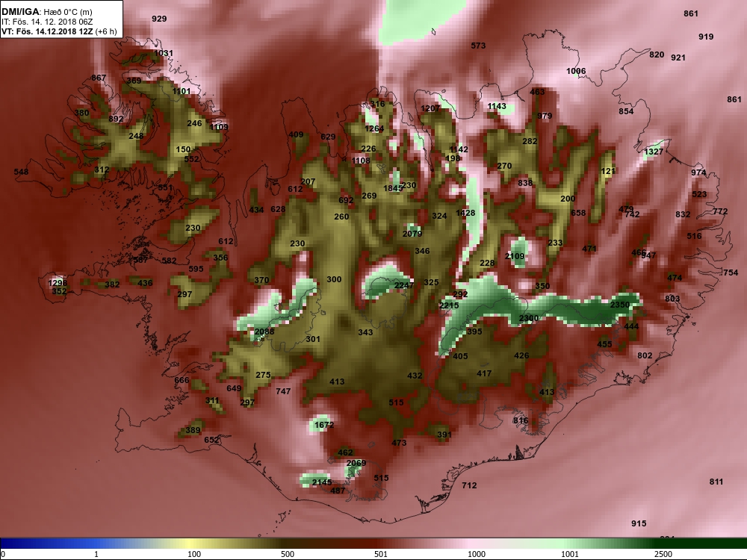This screenshot has width=747, height=560.
Task: Click the point labeled "275"
Action: coord(263,375)
